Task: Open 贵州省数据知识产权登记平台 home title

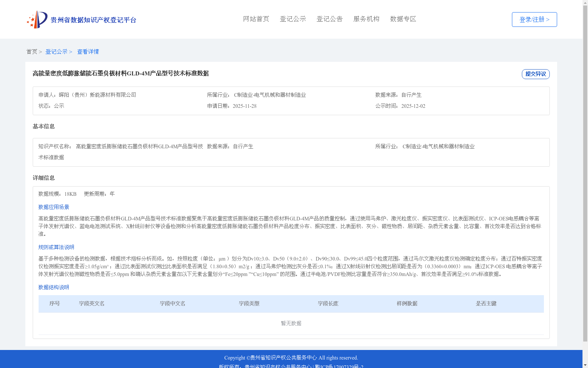Action: 93,20
